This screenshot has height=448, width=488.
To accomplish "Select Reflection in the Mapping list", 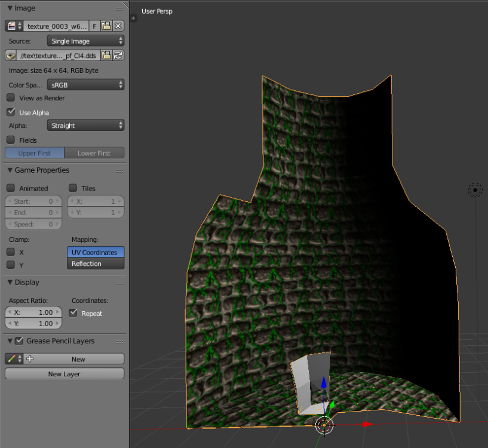I will (x=96, y=263).
